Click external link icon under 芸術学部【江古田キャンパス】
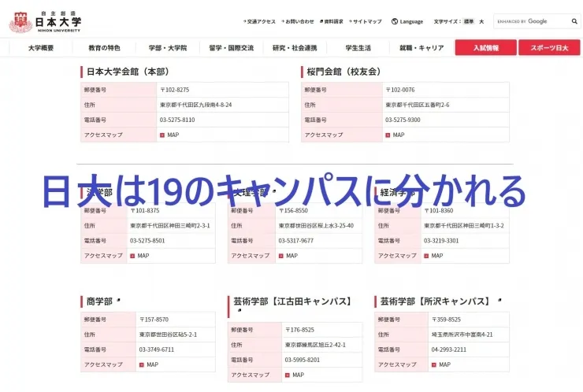 click(240, 310)
